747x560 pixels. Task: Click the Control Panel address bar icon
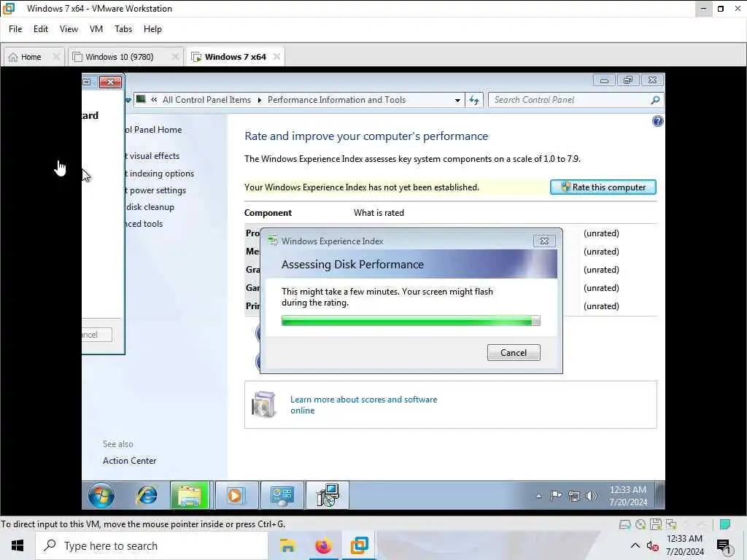(141, 99)
